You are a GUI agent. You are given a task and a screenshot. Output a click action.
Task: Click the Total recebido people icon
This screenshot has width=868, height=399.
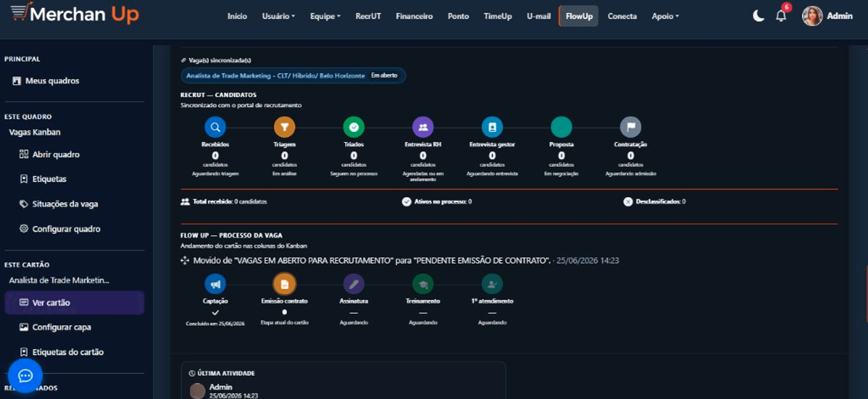tap(185, 202)
